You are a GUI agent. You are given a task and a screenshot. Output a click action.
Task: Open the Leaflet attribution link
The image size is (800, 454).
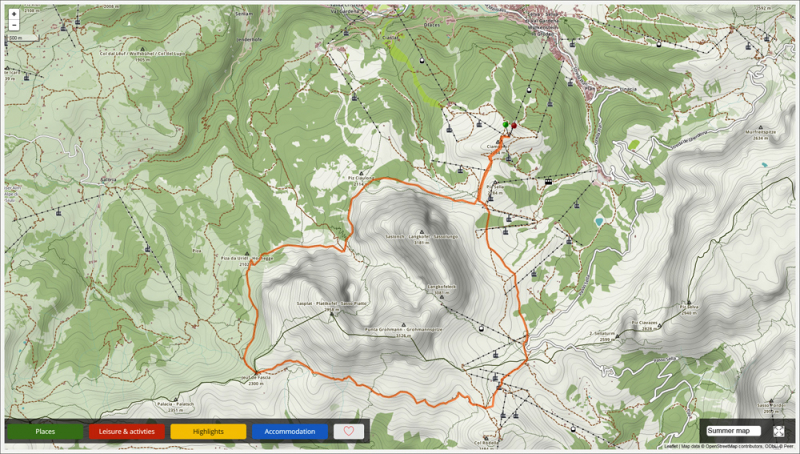671,446
